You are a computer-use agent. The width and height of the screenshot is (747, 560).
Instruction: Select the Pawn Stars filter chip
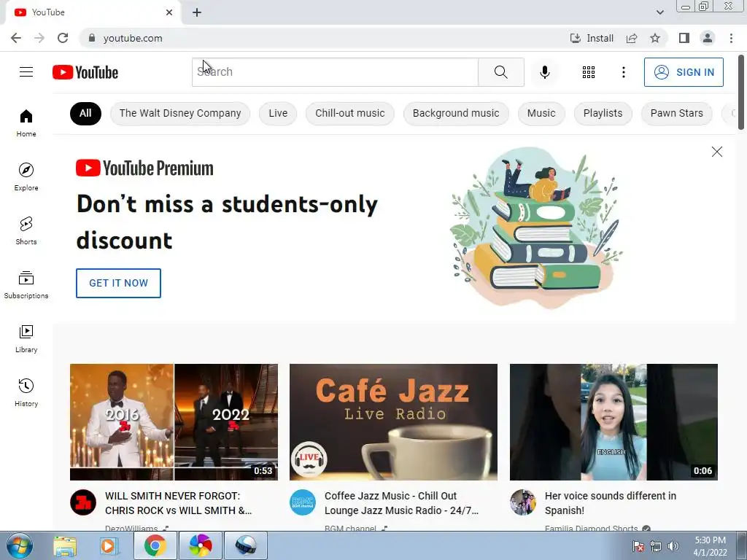coord(676,113)
